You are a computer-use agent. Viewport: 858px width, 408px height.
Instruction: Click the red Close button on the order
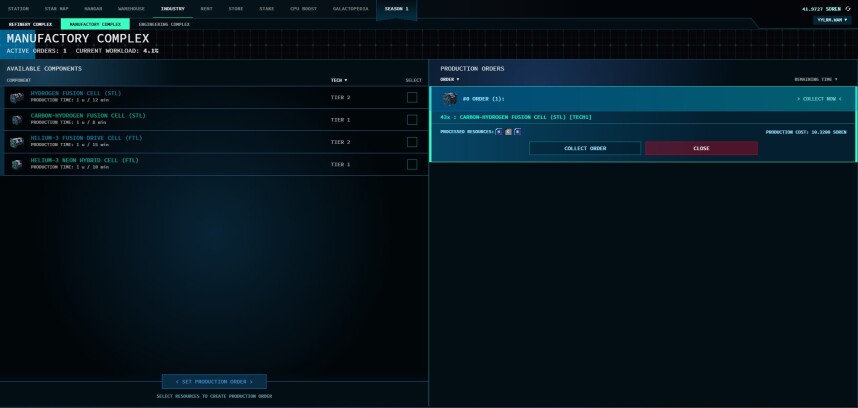tap(702, 148)
